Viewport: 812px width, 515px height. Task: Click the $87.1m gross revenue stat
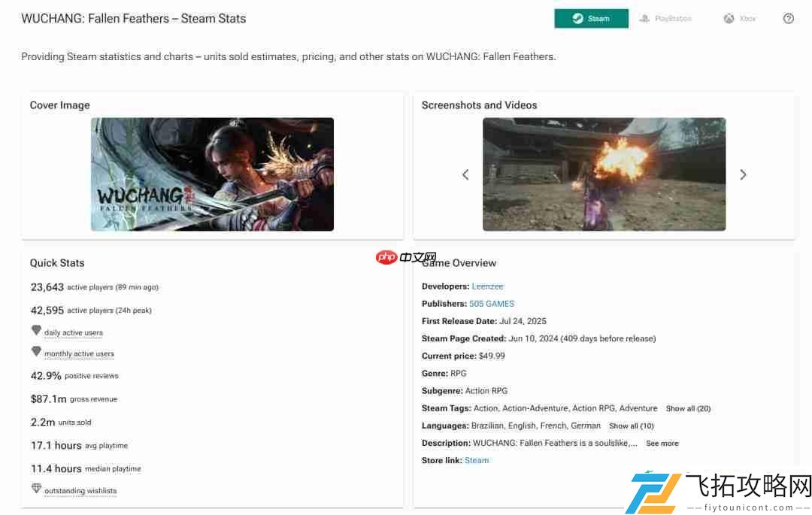[x=74, y=399]
